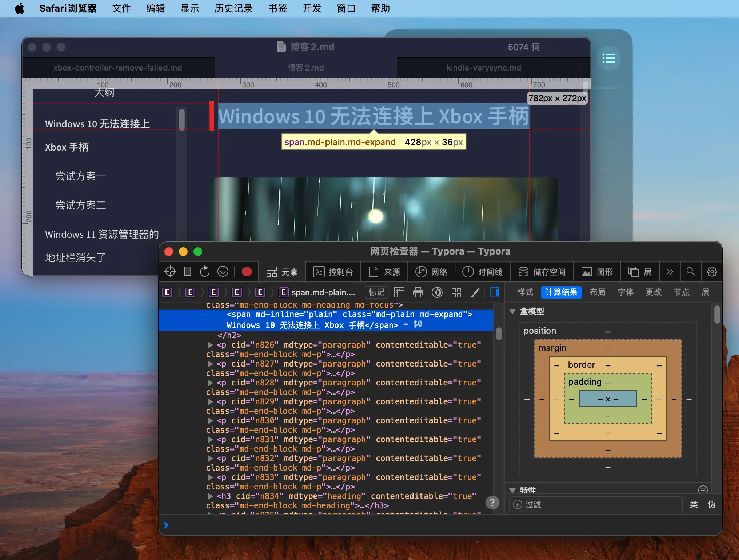The width and height of the screenshot is (739, 560).
Task: Open the 图形 tab
Action: (597, 272)
